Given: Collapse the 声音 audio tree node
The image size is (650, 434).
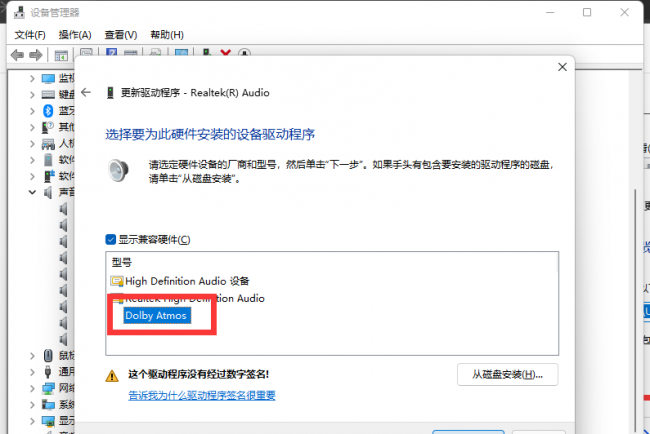Looking at the screenshot, I should pyautogui.click(x=32, y=192).
